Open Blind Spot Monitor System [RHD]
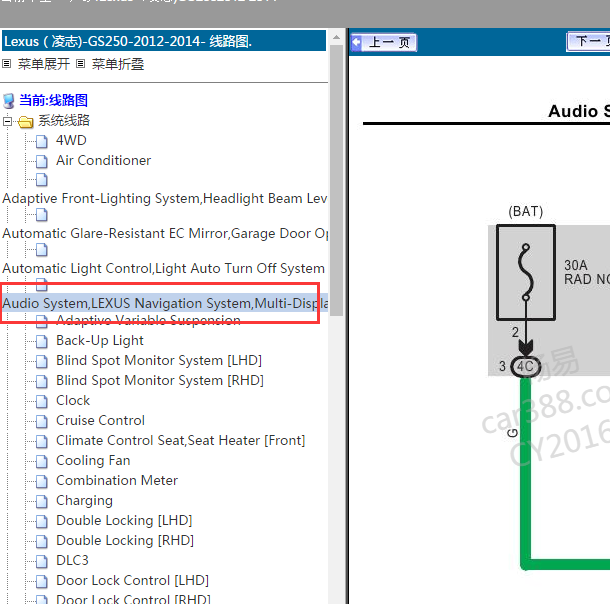The image size is (610, 604). coord(160,380)
